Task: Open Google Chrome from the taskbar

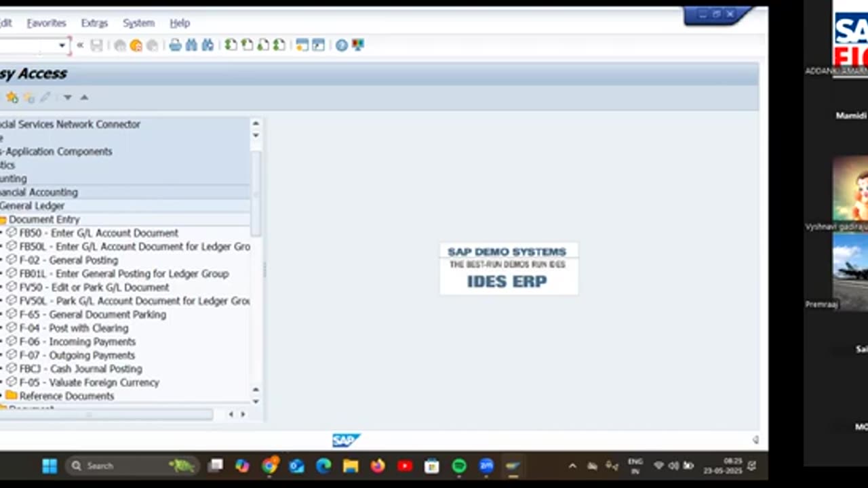Action: point(270,466)
